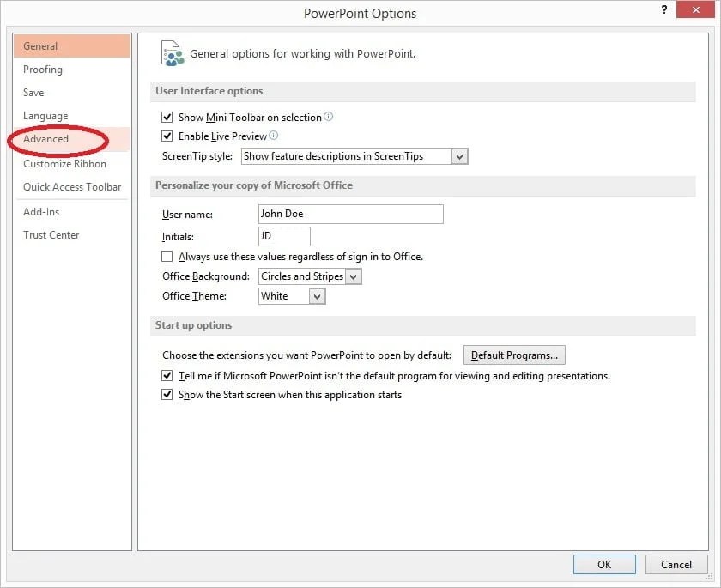Click the info icon beside Show Mini Toolbar
This screenshot has height=588, width=721.
coord(328,117)
